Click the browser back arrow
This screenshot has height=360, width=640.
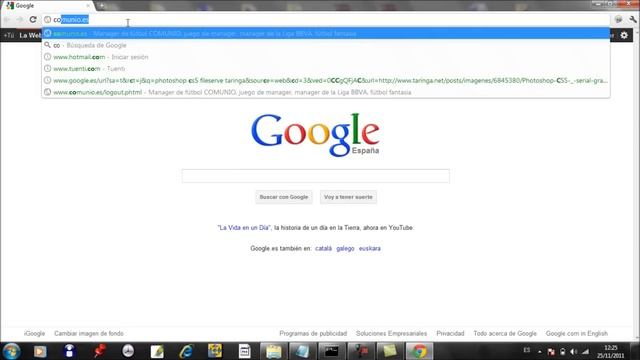point(7,20)
